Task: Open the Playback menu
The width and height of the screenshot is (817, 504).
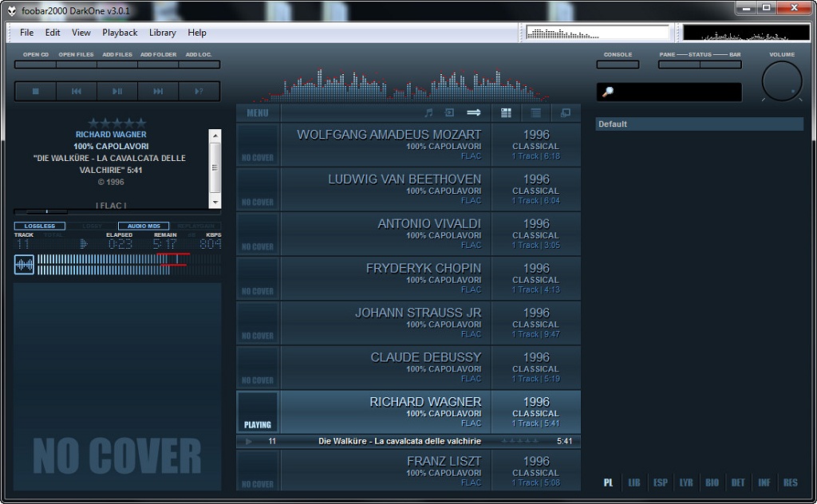Action: click(x=120, y=32)
